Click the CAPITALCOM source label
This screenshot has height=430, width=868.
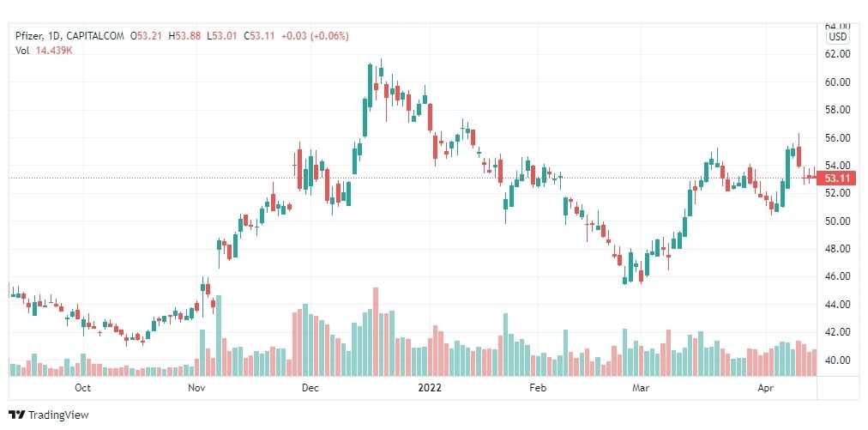(x=95, y=37)
